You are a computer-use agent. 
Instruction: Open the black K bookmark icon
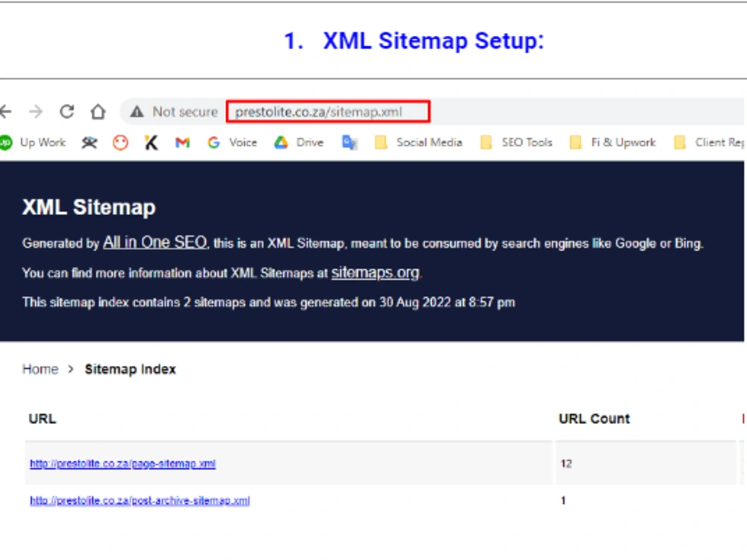[x=151, y=143]
